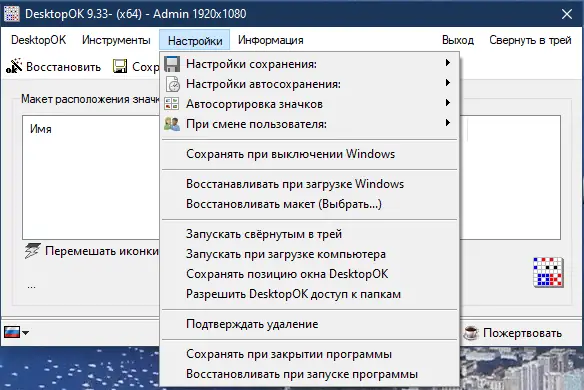Viewport: 584px width, 390px height.
Task: Toggle Восстановливать при запуске программы
Action: click(310, 374)
